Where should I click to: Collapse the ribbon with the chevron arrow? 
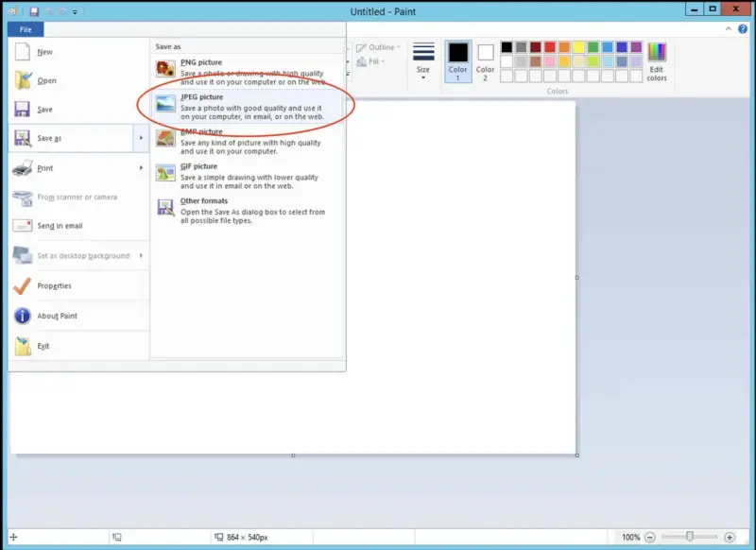click(728, 29)
